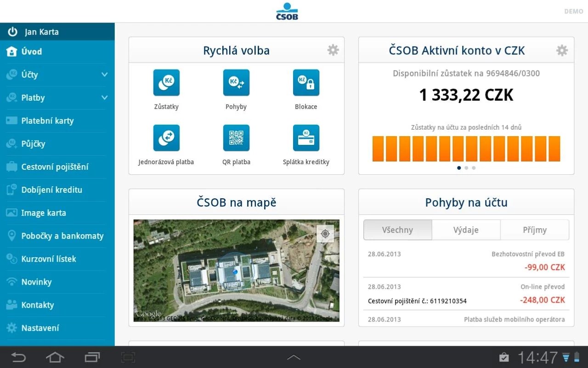Open Platební karty in sidebar
Image resolution: width=588 pixels, height=368 pixels.
tap(57, 121)
